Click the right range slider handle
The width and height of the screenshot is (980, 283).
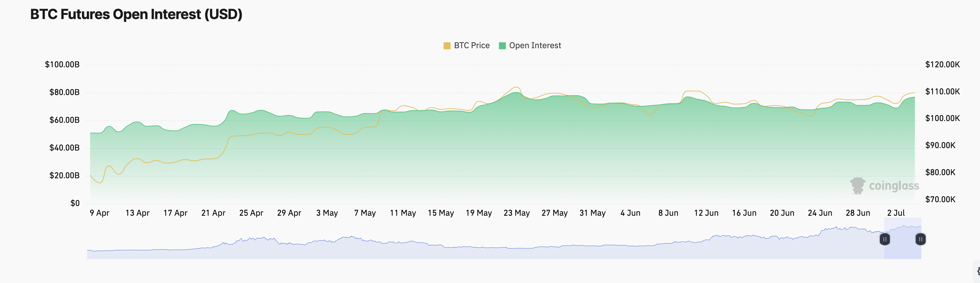click(x=920, y=239)
